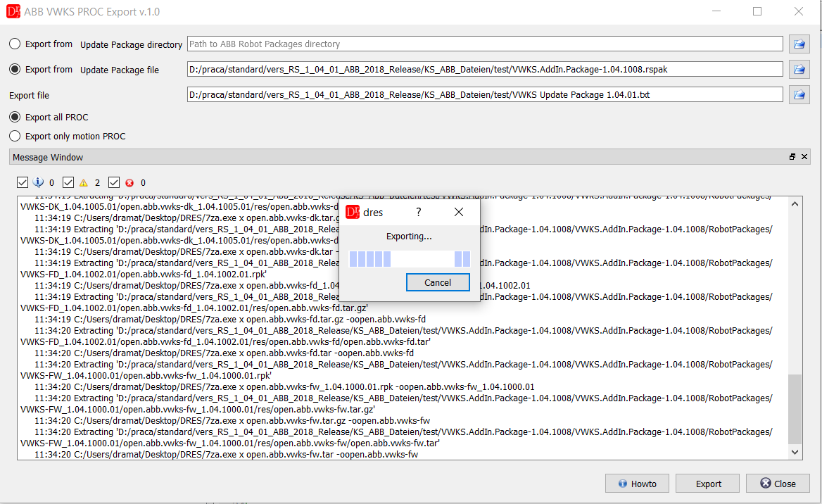Open the Howto help button
The height and width of the screenshot is (504, 822).
637,484
